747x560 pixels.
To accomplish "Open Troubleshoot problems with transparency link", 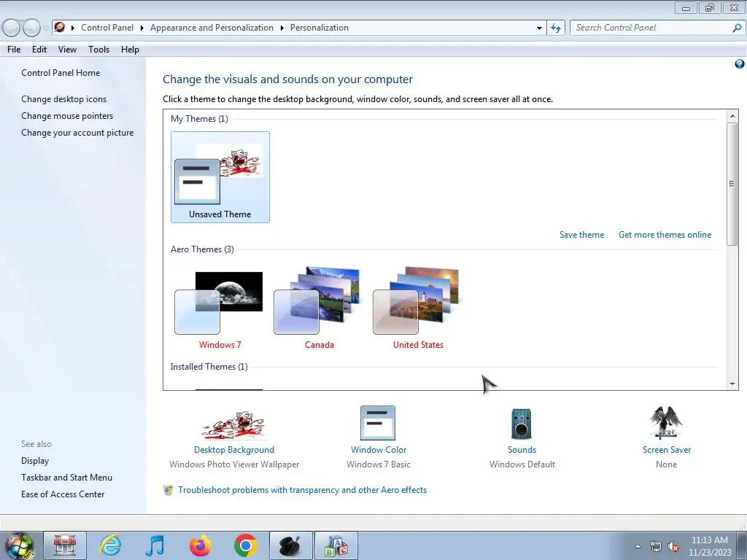I will click(x=302, y=490).
